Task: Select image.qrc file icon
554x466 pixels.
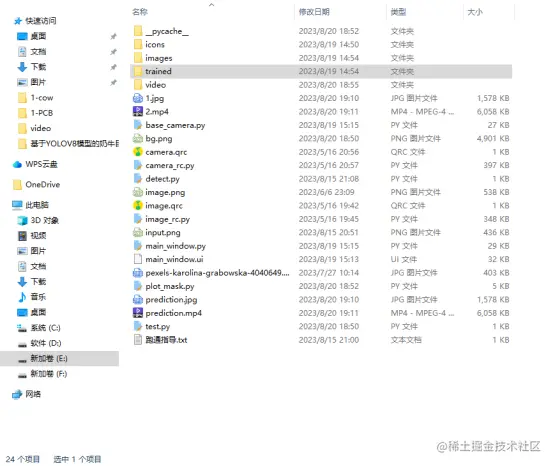Action: pyautogui.click(x=138, y=206)
